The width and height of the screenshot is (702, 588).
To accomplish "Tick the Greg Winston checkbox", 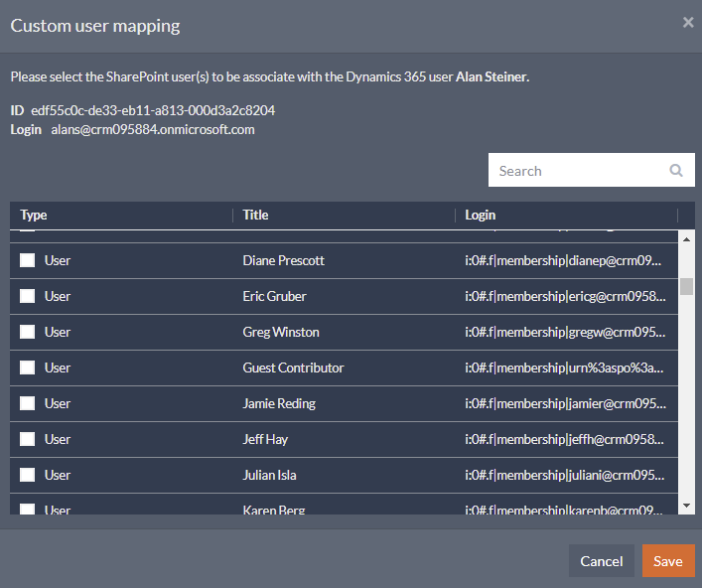I will pyautogui.click(x=28, y=332).
